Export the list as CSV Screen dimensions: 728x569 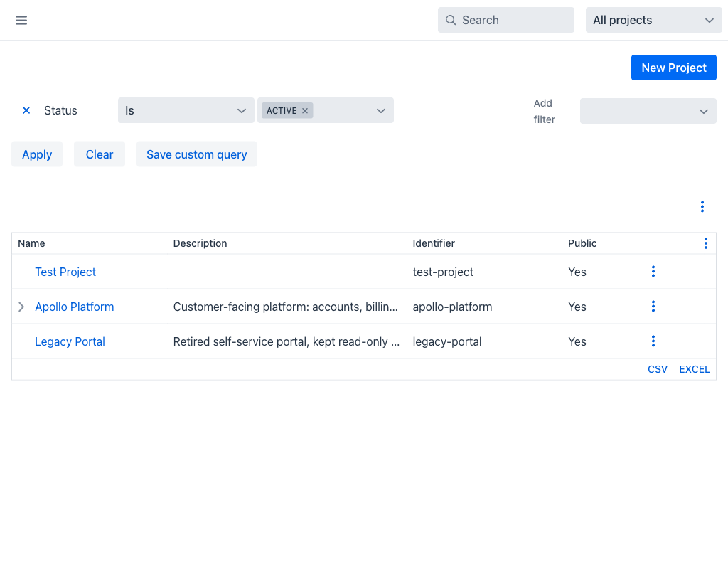(x=658, y=369)
